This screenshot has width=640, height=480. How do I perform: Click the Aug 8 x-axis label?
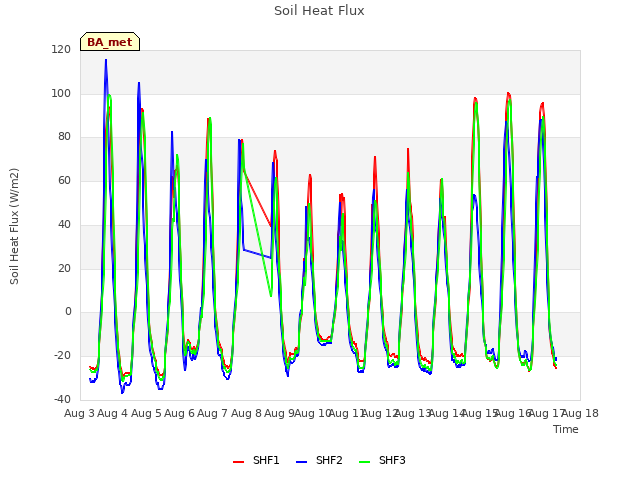click(x=246, y=413)
